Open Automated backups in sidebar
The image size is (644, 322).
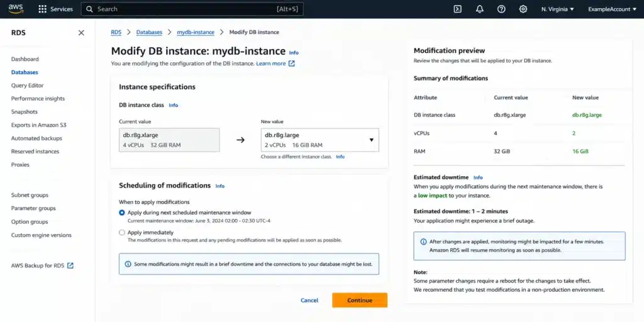36,138
